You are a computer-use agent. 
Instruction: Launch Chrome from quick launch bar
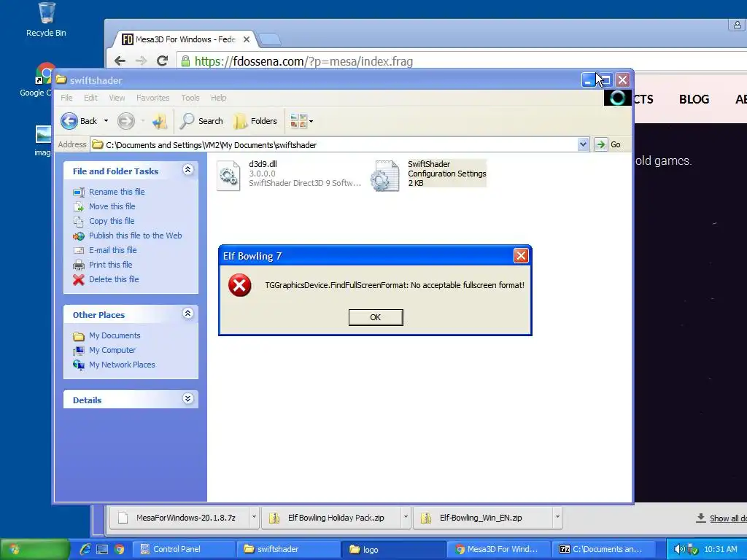click(x=119, y=550)
